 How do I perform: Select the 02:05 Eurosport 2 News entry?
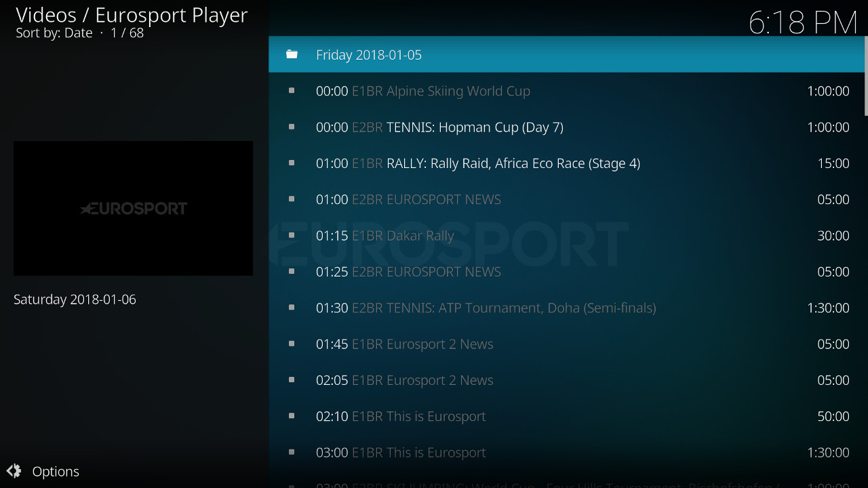tap(404, 380)
